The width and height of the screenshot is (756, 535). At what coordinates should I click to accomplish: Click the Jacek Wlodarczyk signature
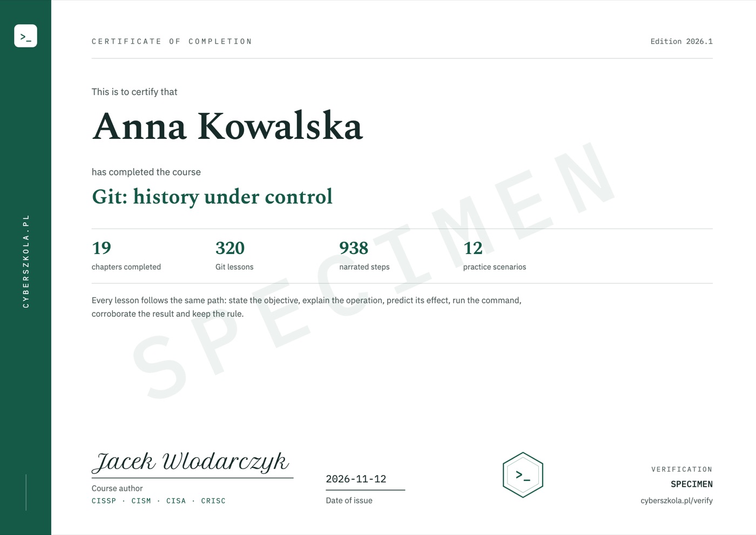tap(191, 463)
